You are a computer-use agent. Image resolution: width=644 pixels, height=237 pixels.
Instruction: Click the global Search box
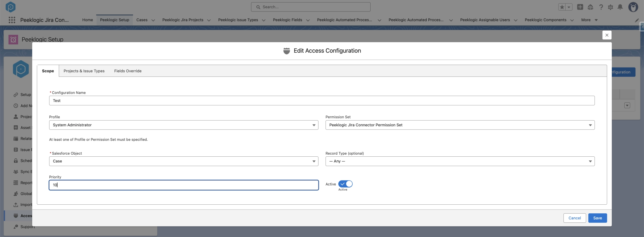click(x=311, y=7)
